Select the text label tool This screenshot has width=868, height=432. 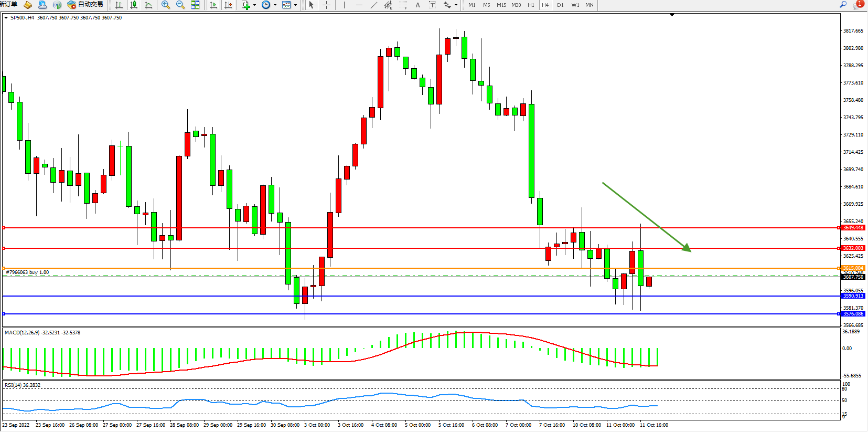[417, 5]
